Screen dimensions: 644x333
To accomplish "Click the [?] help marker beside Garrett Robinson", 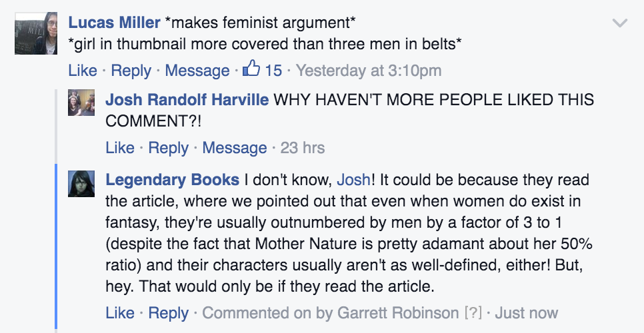I will 473,312.
